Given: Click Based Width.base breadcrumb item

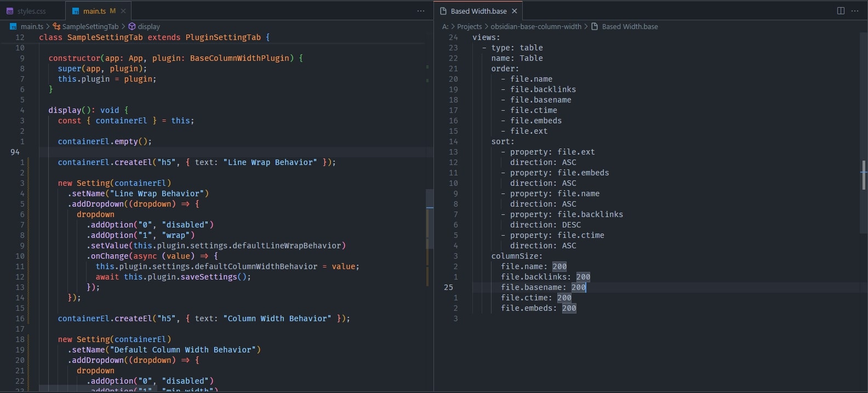Looking at the screenshot, I should click(x=630, y=26).
